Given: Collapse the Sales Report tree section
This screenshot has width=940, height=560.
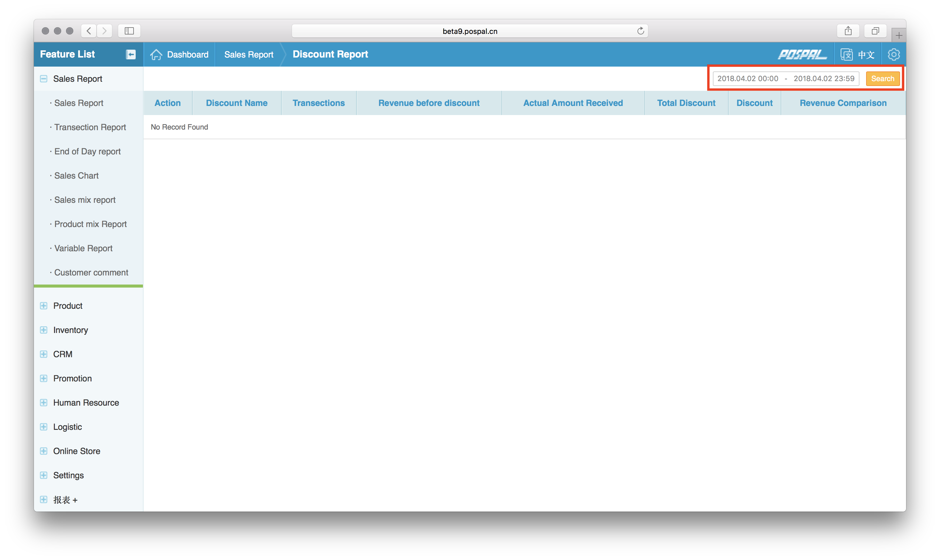Looking at the screenshot, I should (x=44, y=78).
